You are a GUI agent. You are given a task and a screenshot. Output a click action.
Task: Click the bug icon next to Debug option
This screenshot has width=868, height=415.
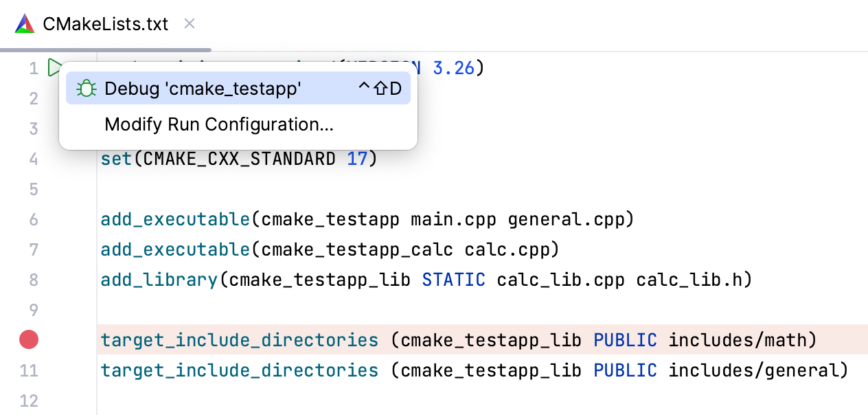click(86, 88)
